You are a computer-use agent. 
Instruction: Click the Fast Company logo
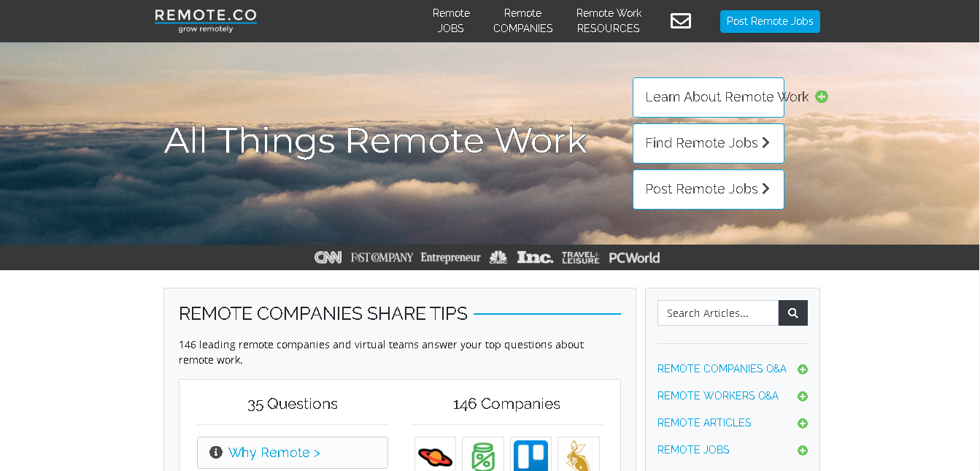point(382,257)
